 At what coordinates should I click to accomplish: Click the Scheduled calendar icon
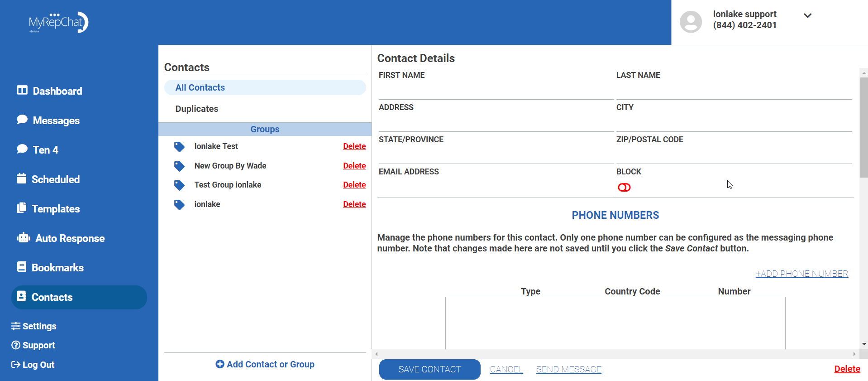click(21, 178)
